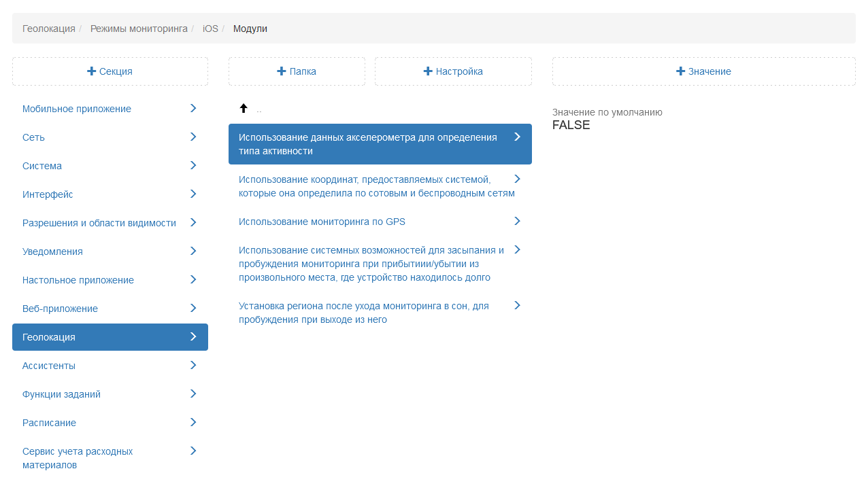Screen dimensions: 868x488
Task: Open Ассистенты section item
Action: tap(49, 366)
